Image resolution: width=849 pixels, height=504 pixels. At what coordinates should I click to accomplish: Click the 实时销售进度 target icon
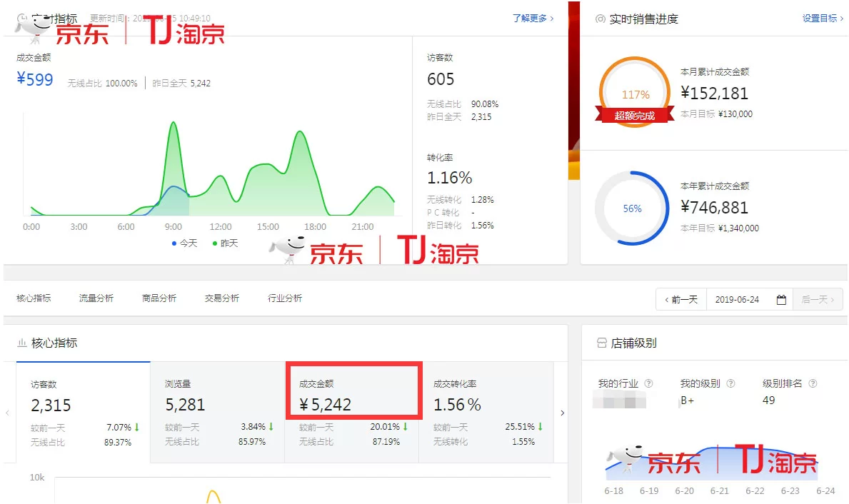(601, 19)
